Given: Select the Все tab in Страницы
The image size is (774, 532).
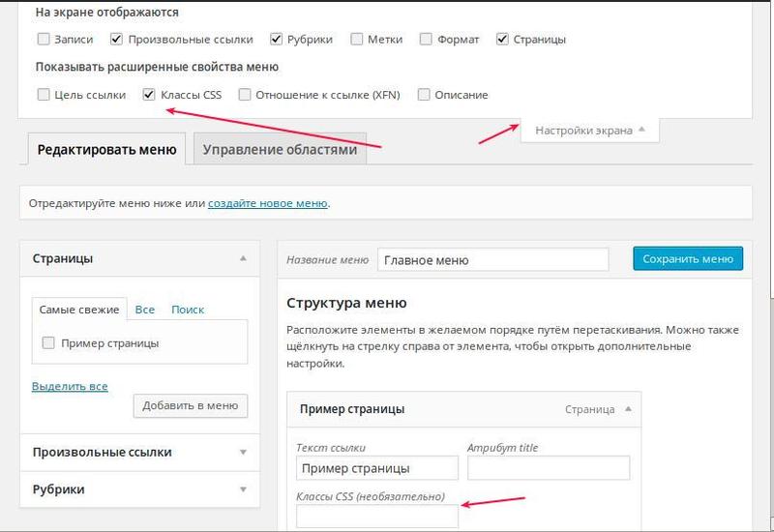Looking at the screenshot, I should [x=145, y=310].
